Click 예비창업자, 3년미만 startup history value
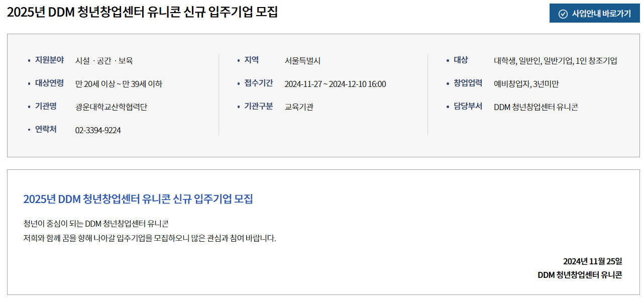Viewport: 644px width, 299px height. (526, 84)
